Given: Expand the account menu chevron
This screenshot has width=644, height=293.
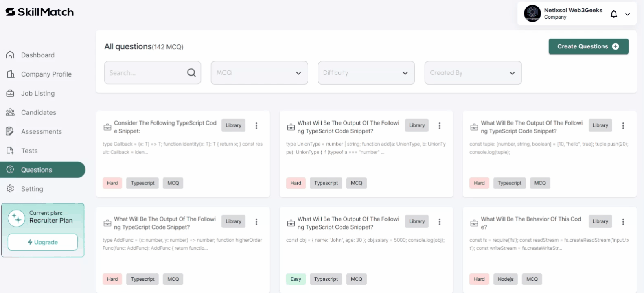Looking at the screenshot, I should 628,14.
